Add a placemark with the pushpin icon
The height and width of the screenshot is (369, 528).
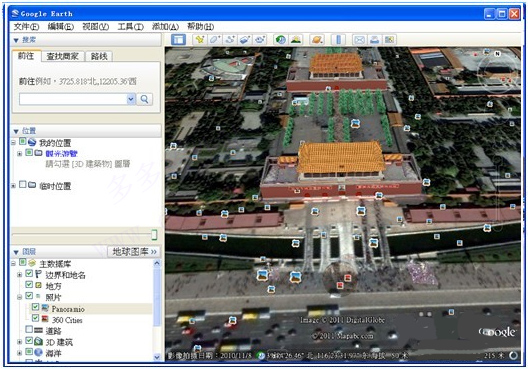click(x=200, y=40)
